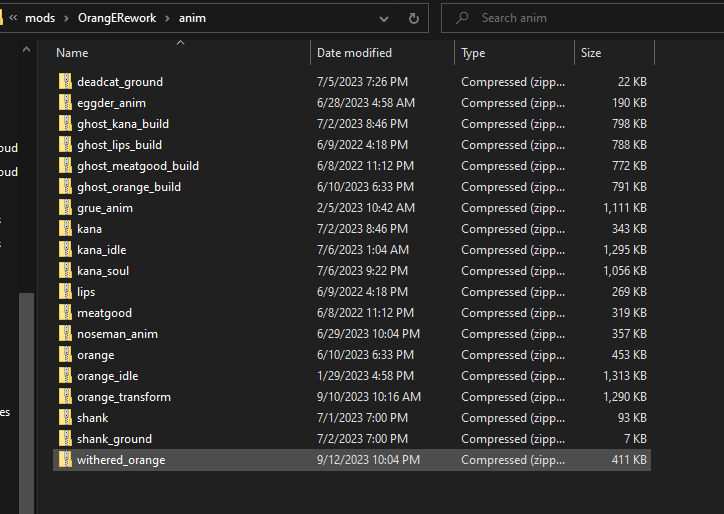Click the zip icon for deadcat_ground
The height and width of the screenshot is (514, 724).
point(65,82)
